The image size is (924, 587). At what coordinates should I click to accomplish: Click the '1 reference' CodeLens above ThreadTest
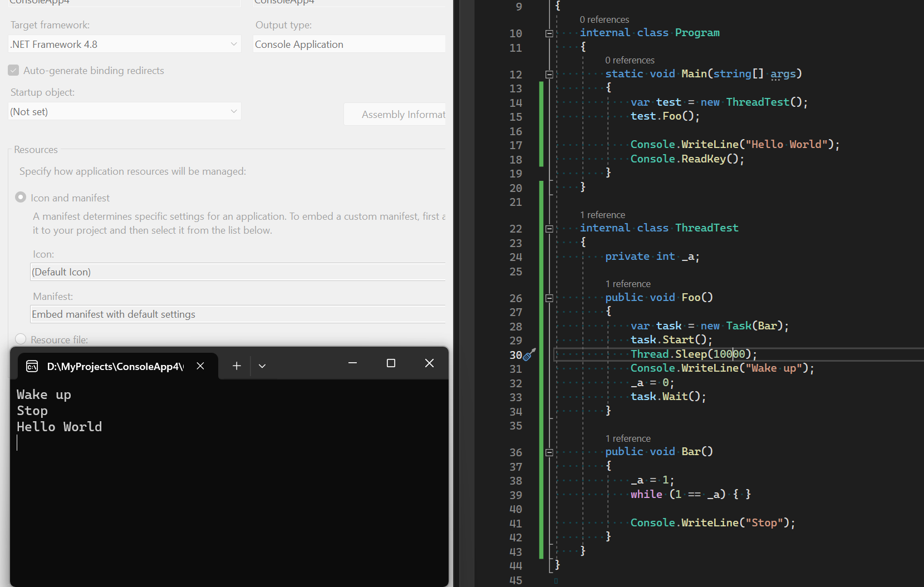click(602, 215)
